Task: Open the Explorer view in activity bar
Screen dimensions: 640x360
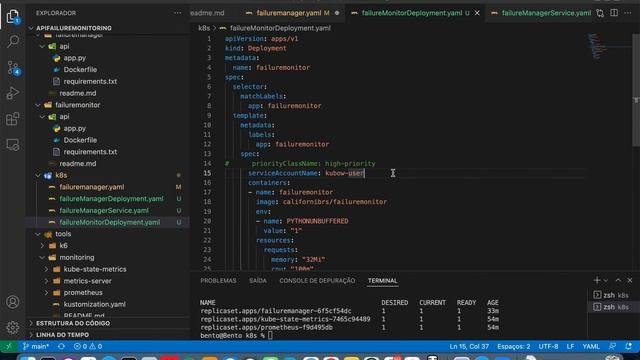Action: (13, 16)
